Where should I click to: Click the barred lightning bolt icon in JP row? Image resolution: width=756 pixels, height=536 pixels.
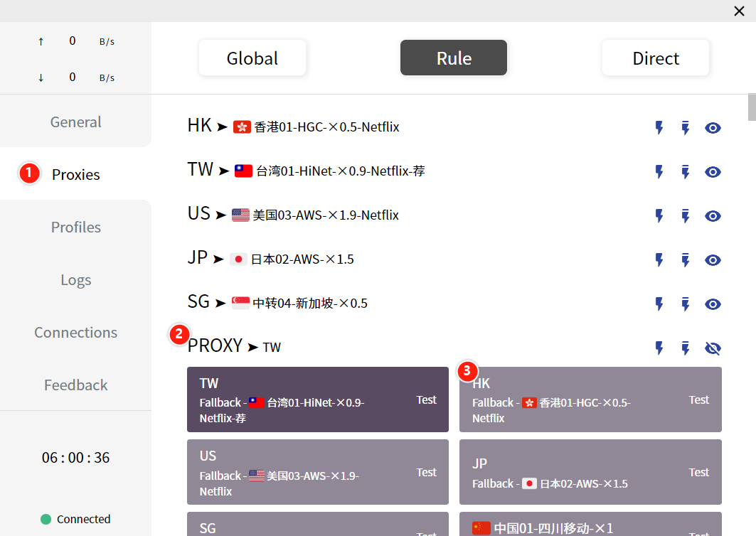click(x=686, y=260)
